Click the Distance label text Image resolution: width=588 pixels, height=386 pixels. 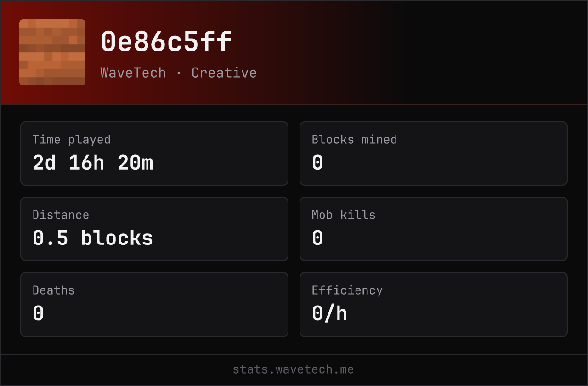(x=61, y=215)
